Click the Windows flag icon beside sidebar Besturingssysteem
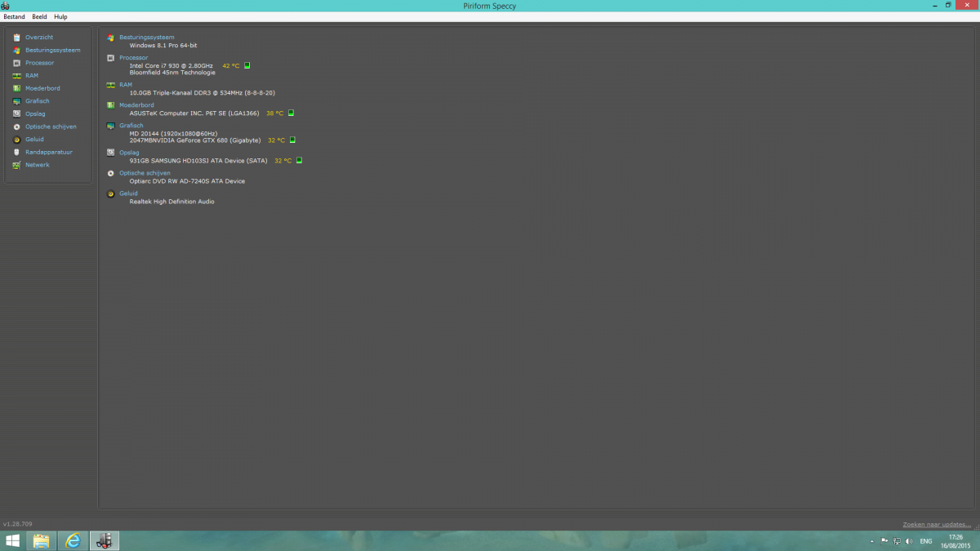The height and width of the screenshot is (551, 980). click(x=16, y=50)
